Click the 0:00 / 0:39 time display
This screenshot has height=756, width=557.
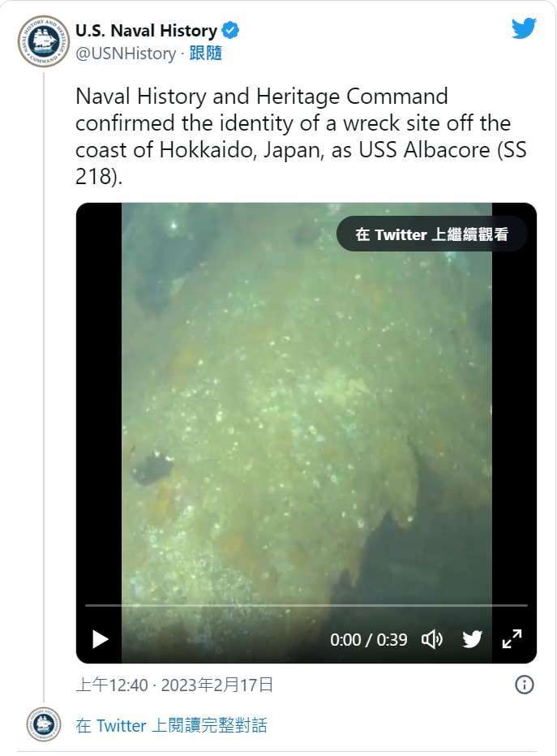pos(369,640)
